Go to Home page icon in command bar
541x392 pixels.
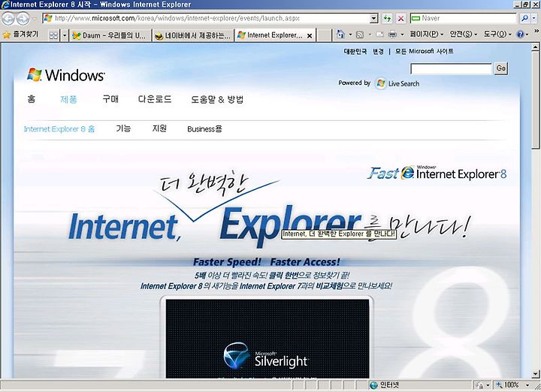pyautogui.click(x=340, y=34)
